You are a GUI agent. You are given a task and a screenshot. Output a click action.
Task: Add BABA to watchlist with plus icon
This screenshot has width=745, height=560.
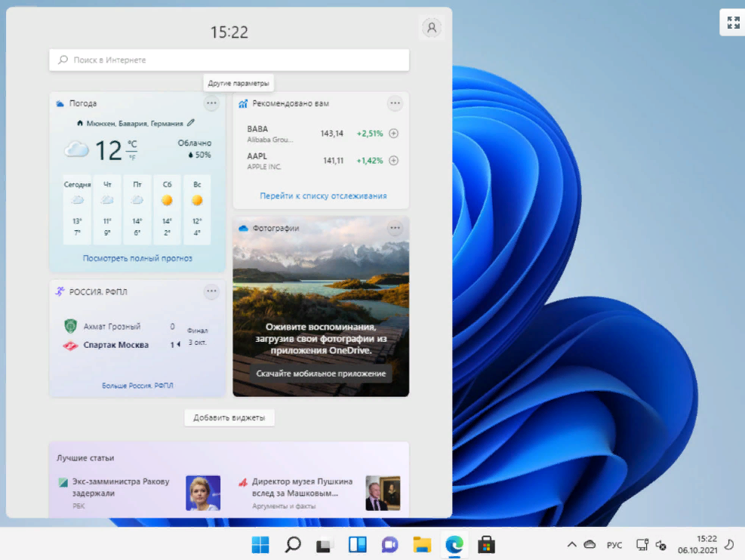(393, 134)
